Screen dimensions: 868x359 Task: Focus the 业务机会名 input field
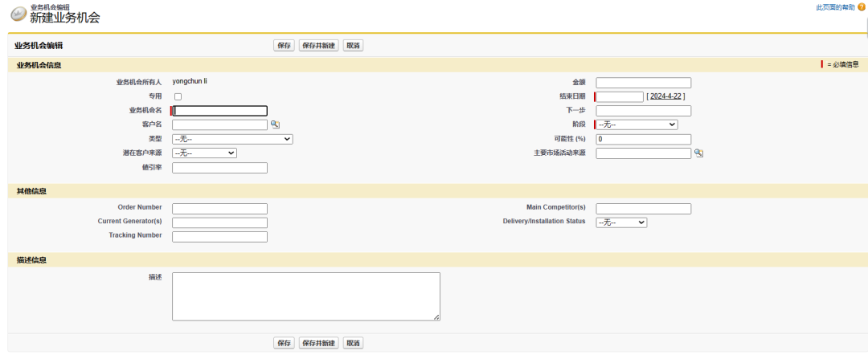220,111
